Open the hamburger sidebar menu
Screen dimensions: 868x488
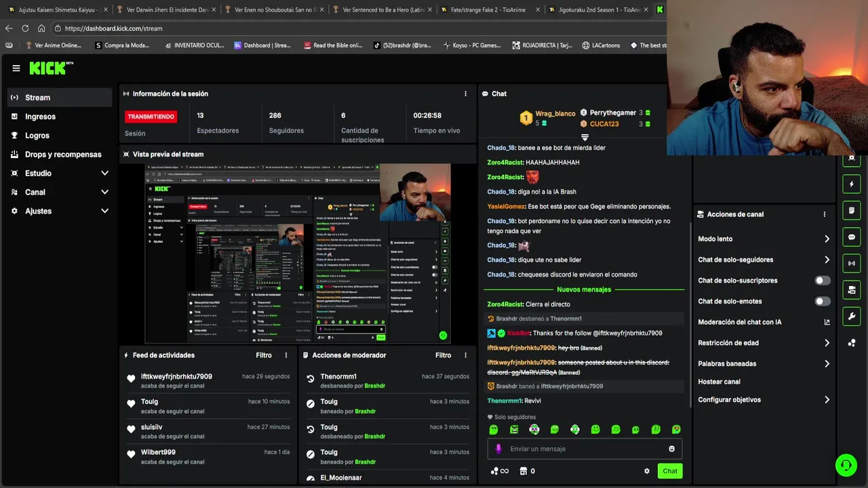16,68
